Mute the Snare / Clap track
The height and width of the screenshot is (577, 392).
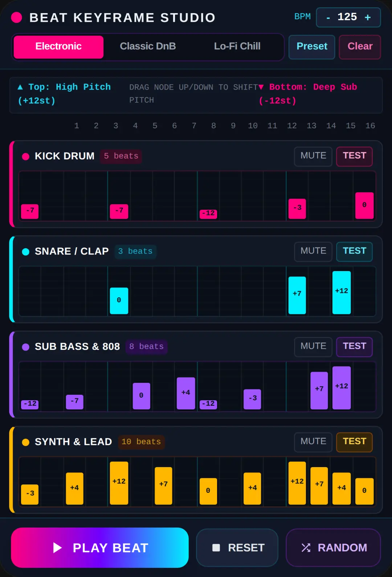pos(313,251)
